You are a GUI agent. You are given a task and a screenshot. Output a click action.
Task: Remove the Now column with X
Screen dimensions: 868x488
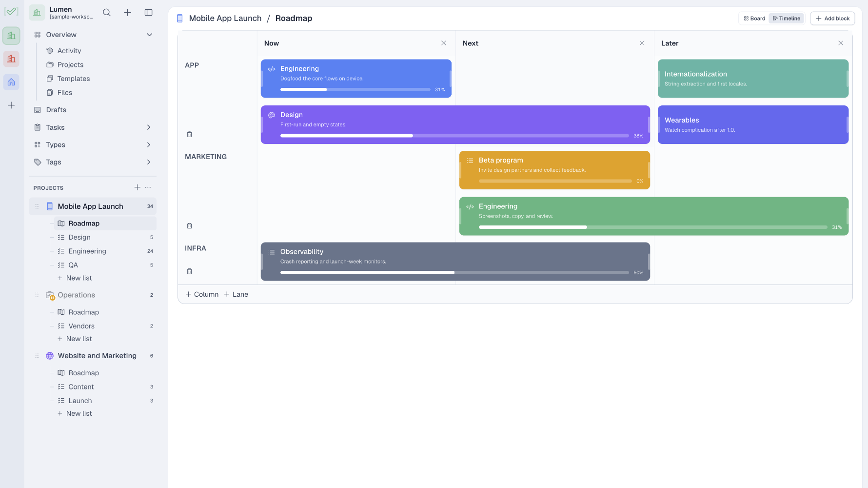[444, 43]
